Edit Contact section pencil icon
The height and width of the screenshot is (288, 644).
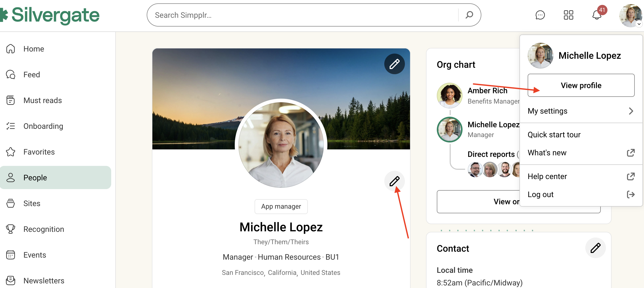click(x=595, y=248)
